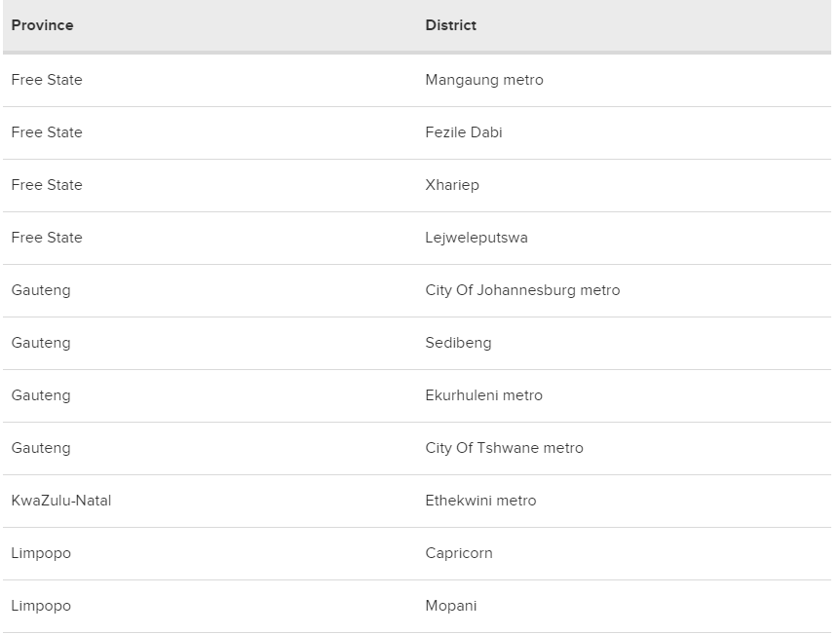Select Gauteng beside Sedibeng
The image size is (840, 634).
pyautogui.click(x=41, y=343)
